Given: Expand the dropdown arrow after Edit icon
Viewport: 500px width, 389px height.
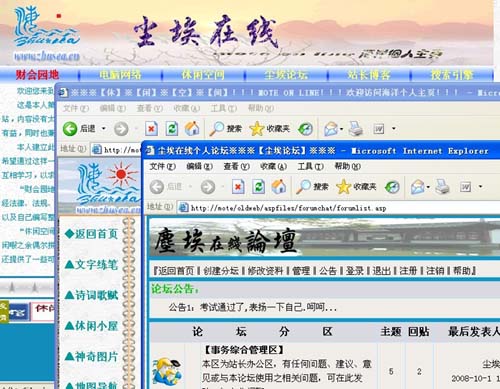Looking at the screenshot, I should point(480,187).
